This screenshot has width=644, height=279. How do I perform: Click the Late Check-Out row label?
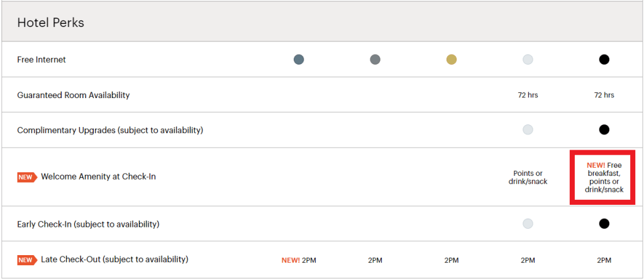(114, 259)
